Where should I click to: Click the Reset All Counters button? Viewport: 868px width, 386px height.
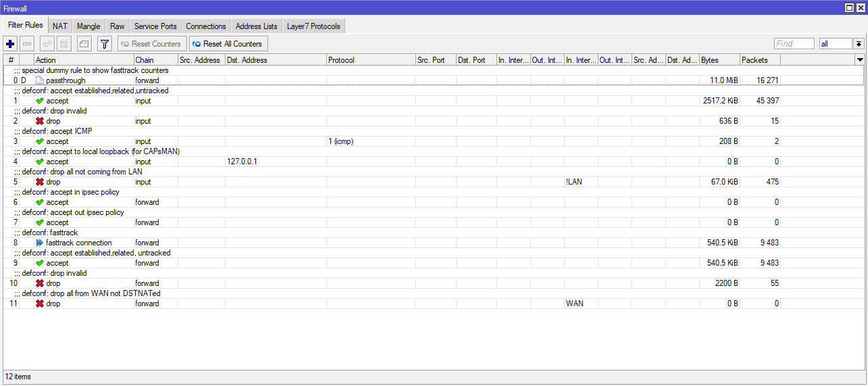pyautogui.click(x=228, y=44)
